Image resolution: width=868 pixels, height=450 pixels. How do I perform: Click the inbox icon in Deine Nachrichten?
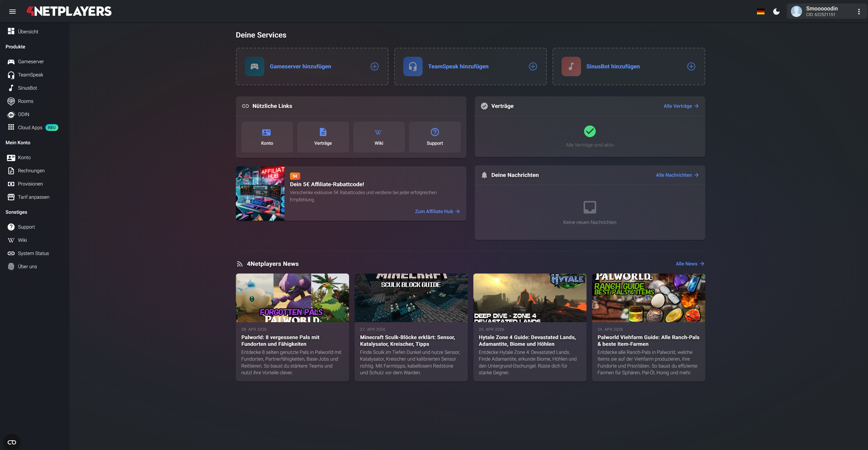[x=590, y=207]
